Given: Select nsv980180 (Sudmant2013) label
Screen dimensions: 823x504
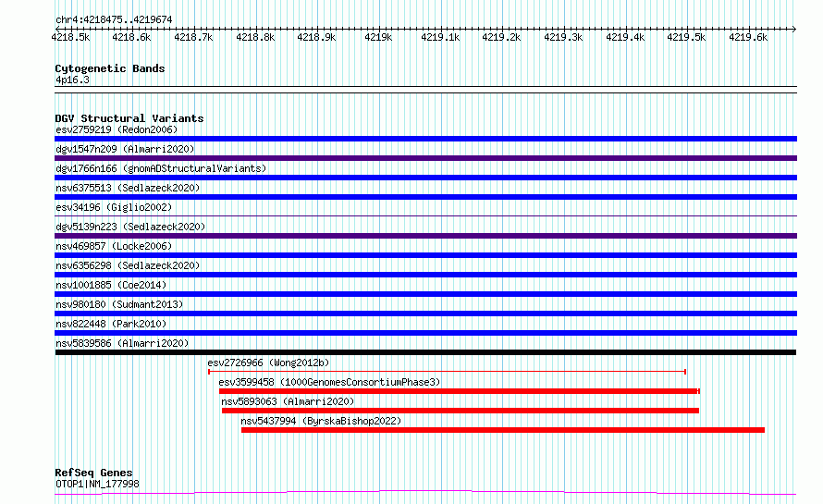Looking at the screenshot, I should [119, 304].
